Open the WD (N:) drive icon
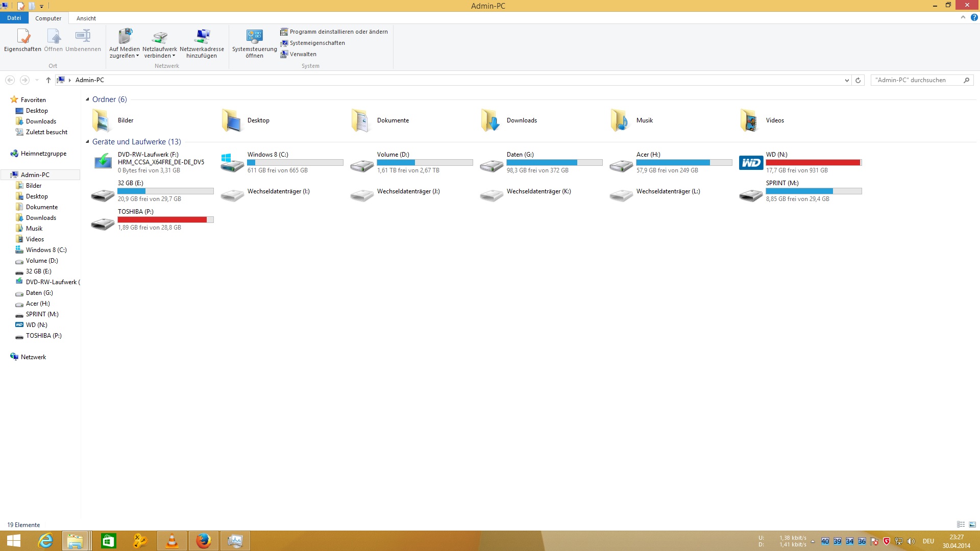This screenshot has width=980, height=551. point(751,163)
